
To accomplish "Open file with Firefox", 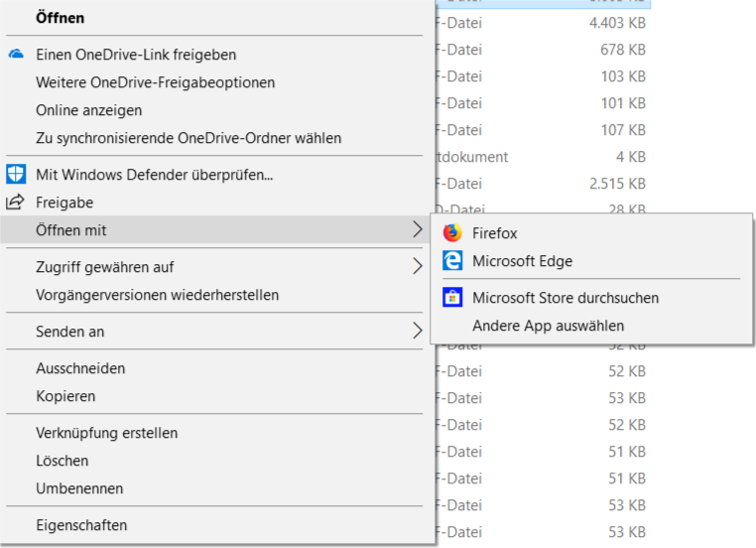I will 495,233.
